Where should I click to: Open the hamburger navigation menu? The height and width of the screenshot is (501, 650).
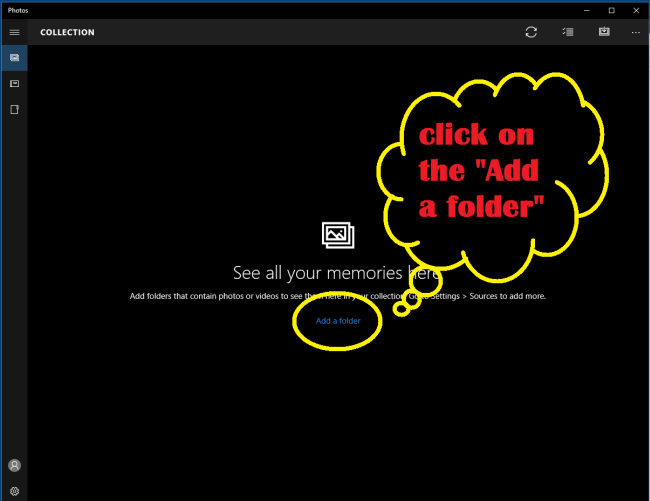tap(15, 32)
